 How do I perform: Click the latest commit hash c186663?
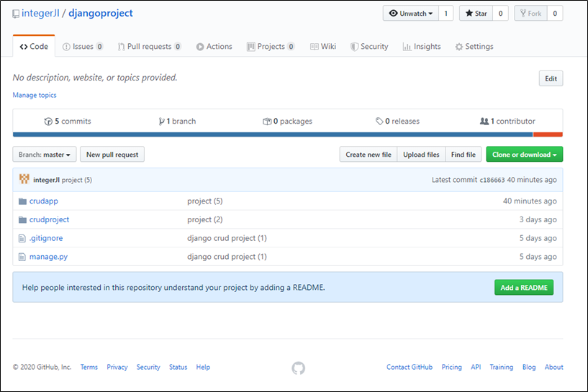pos(492,180)
